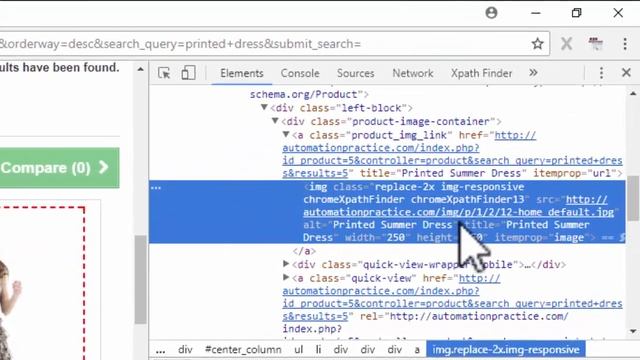The width and height of the screenshot is (640, 360).
Task: Open the Xpath Finder tab
Action: (481, 73)
